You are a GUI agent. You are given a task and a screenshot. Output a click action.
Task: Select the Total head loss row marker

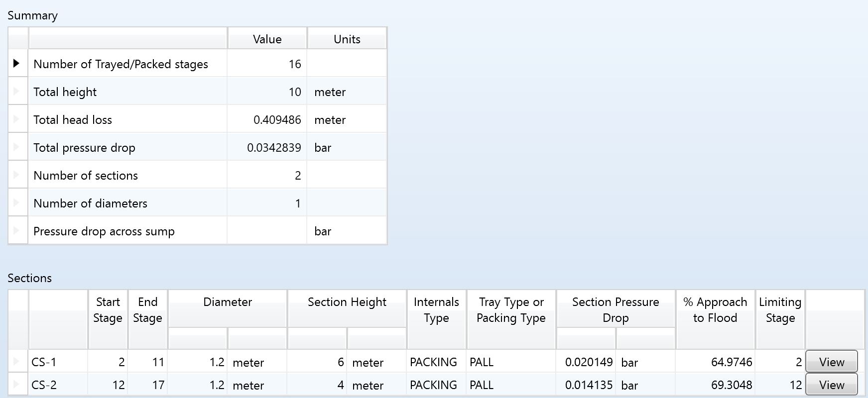point(17,119)
